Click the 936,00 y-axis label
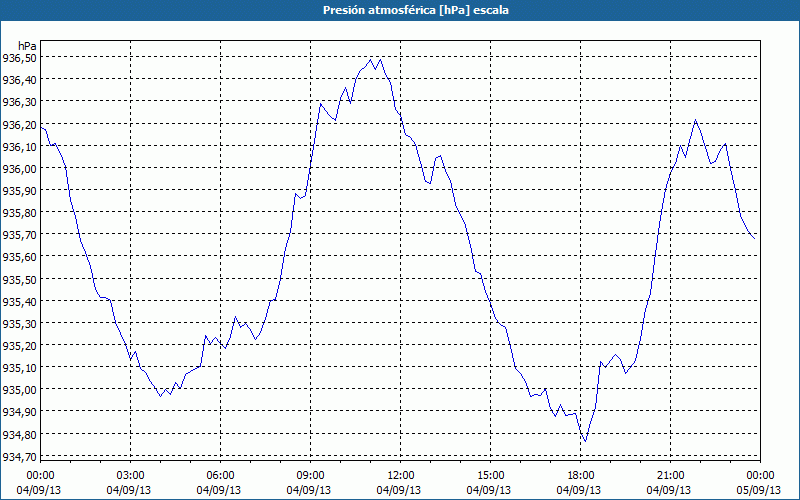Screen dimensions: 800x500 [x=19, y=168]
